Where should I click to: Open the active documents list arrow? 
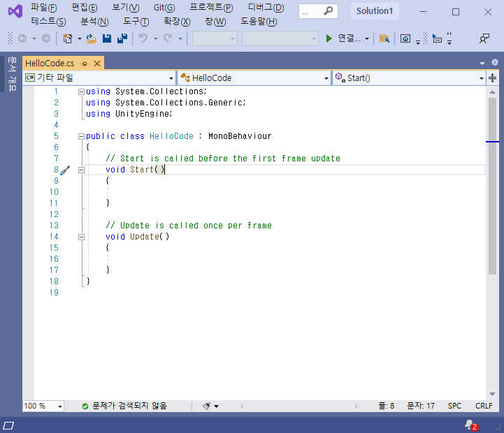pos(482,64)
